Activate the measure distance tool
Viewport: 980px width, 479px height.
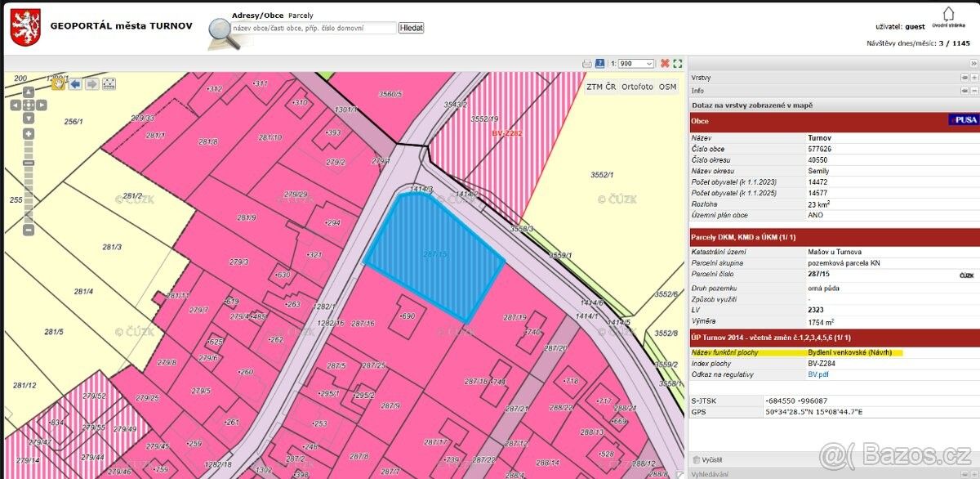click(x=109, y=83)
